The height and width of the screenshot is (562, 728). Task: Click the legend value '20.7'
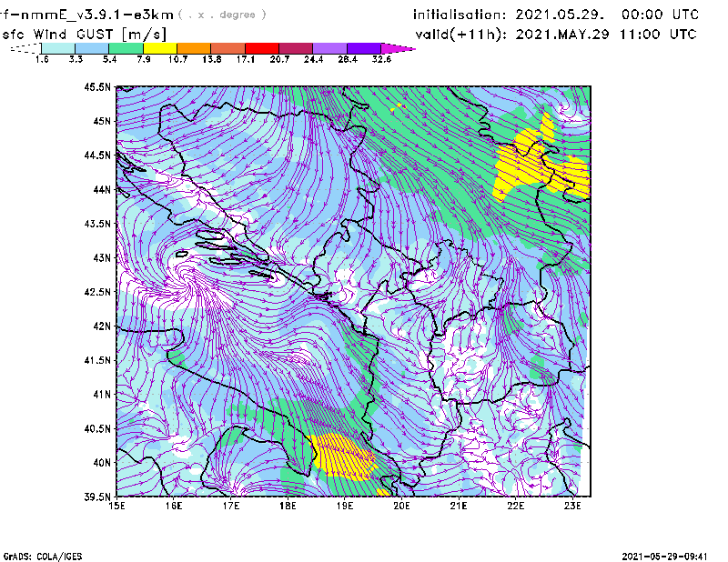(279, 59)
